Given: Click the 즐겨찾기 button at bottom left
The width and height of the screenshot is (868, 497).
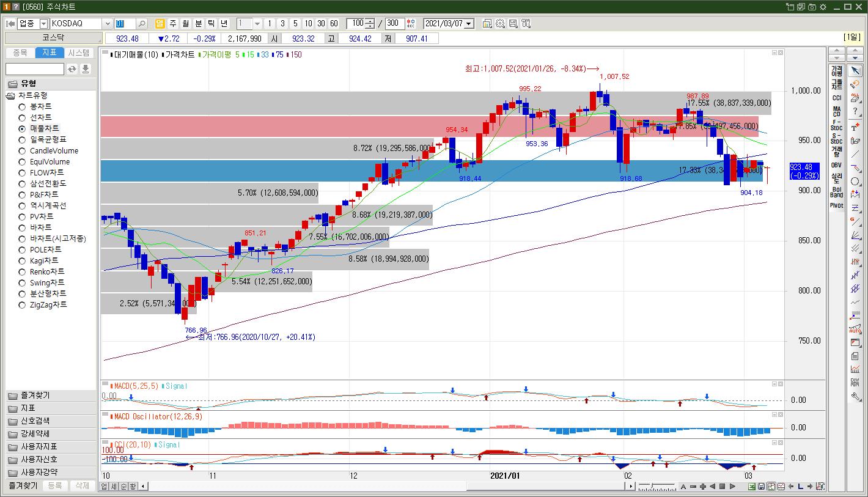Looking at the screenshot, I should pos(23,486).
